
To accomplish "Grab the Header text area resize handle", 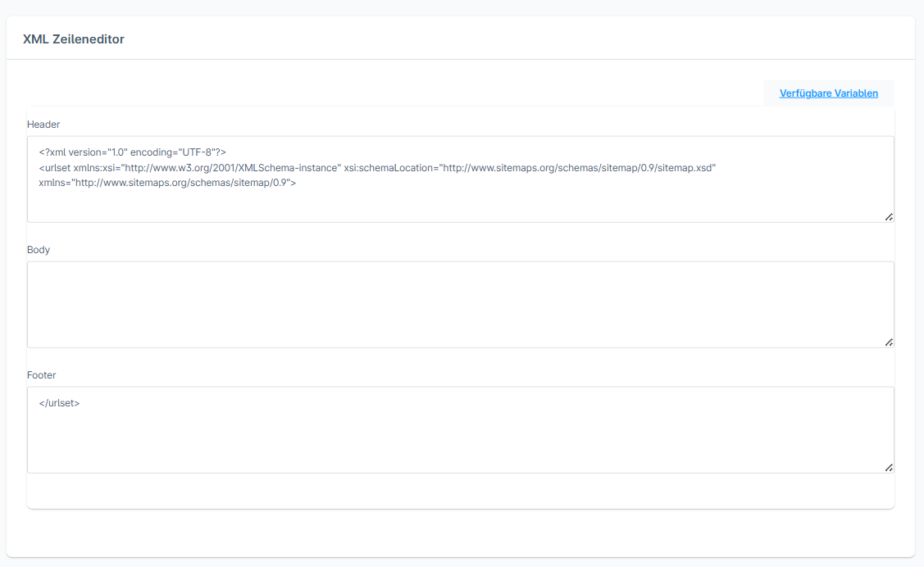I will click(x=889, y=217).
